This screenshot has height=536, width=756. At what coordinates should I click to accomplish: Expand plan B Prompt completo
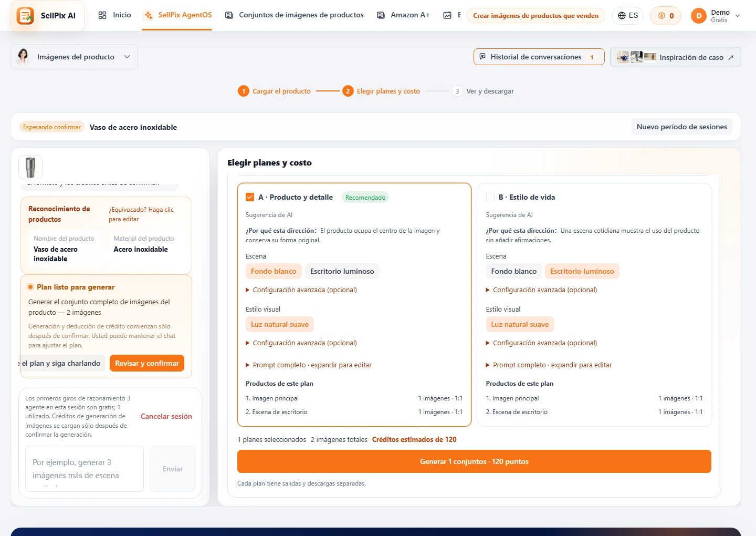[549, 365]
